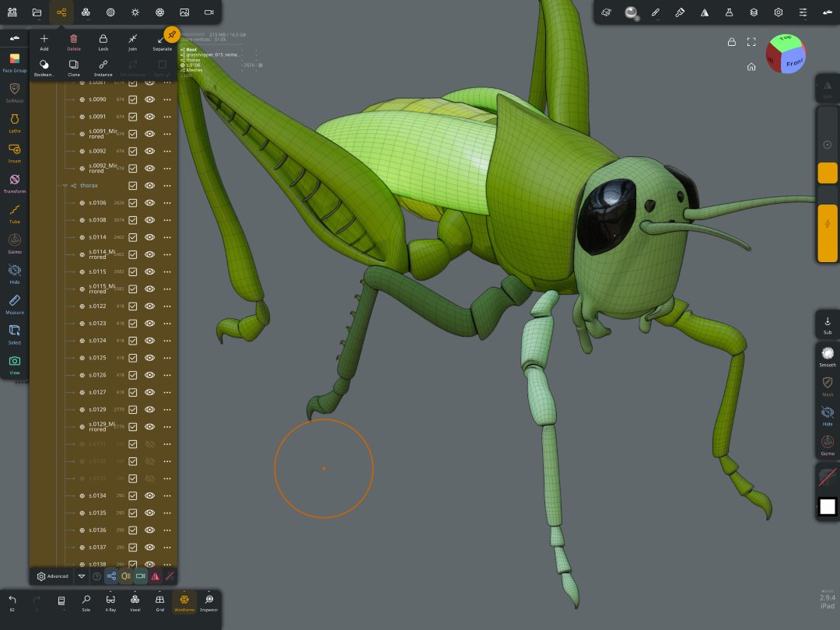Viewport: 840px width, 630px height.
Task: Click Join in the scene panel
Action: pyautogui.click(x=132, y=42)
